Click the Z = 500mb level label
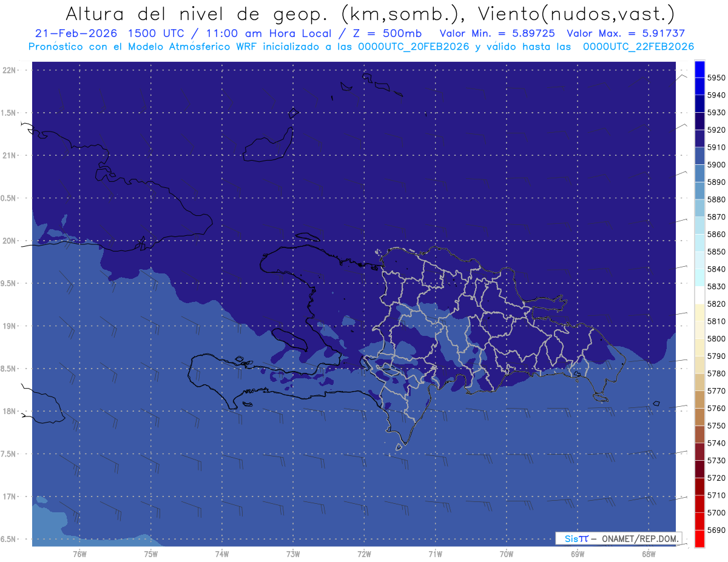 pos(386,34)
